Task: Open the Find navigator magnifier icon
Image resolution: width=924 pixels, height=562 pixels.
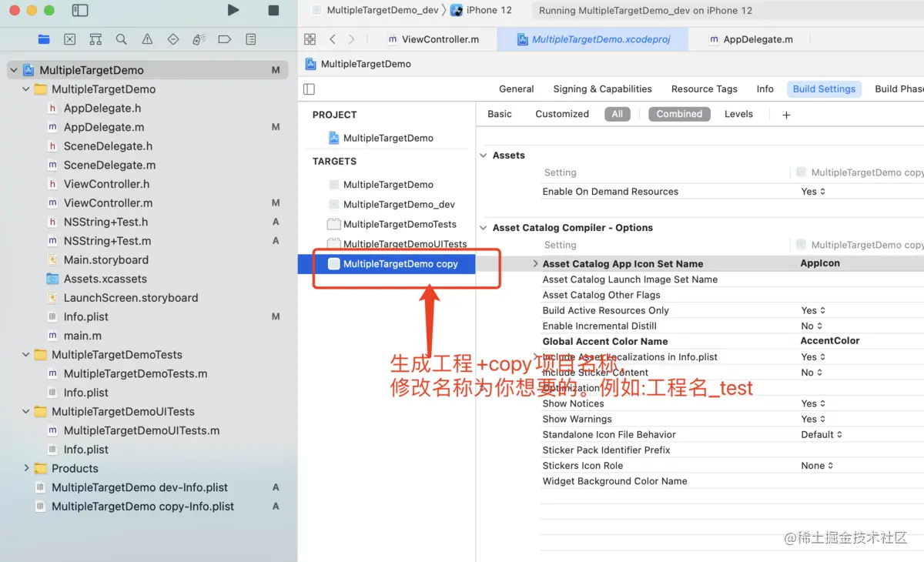Action: [121, 39]
